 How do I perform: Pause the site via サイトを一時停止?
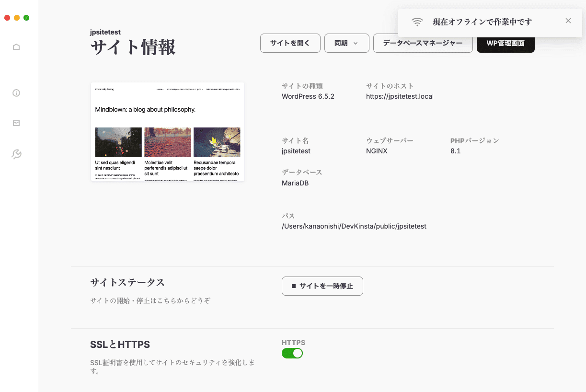tap(322, 286)
